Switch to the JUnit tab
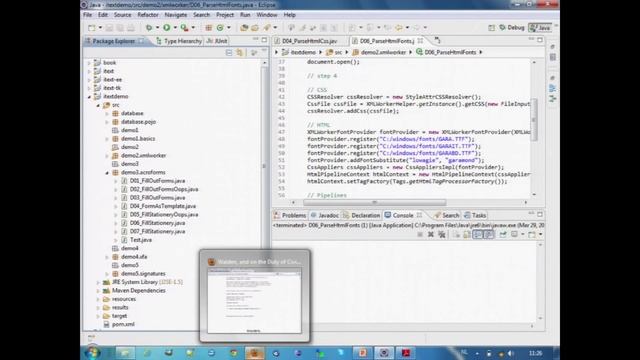The width and height of the screenshot is (640, 360). [217, 41]
